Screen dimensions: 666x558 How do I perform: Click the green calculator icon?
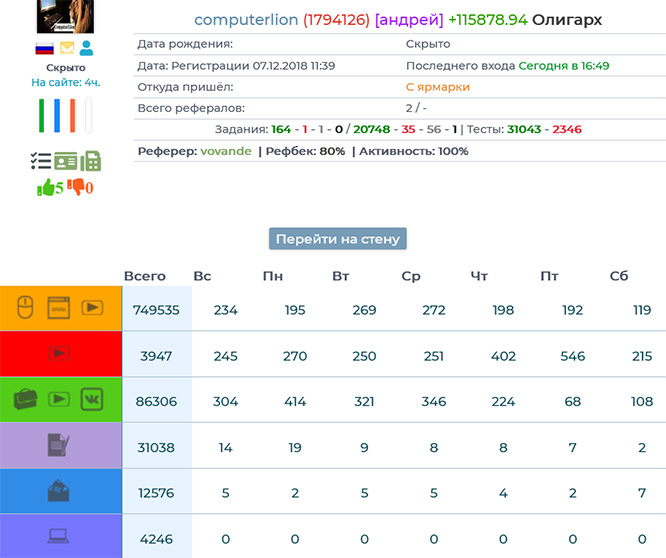tap(91, 160)
